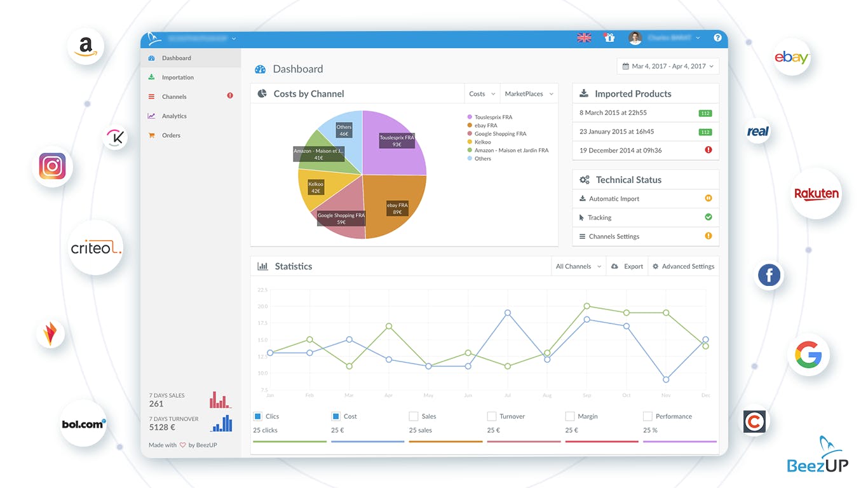868x488 pixels.
Task: Click the red alert badge beside Channels
Action: (230, 96)
